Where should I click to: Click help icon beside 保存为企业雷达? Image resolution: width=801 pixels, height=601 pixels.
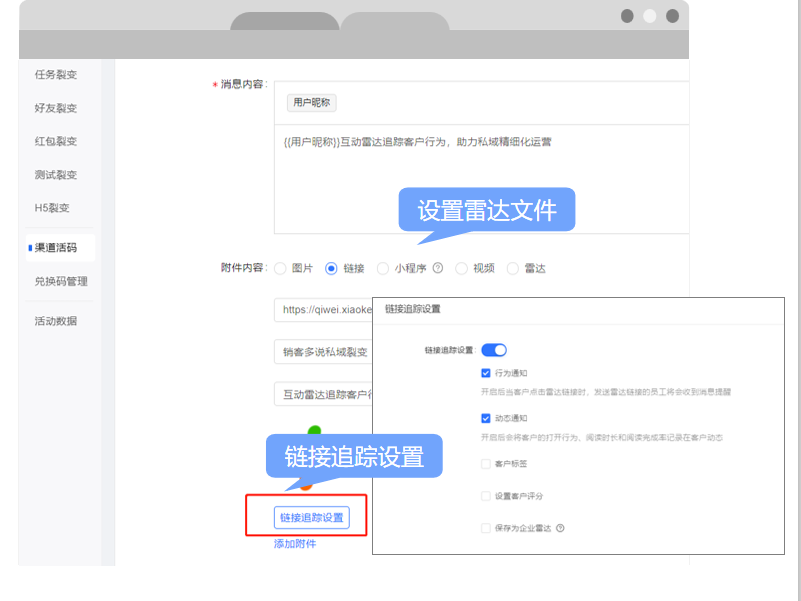[x=561, y=528]
